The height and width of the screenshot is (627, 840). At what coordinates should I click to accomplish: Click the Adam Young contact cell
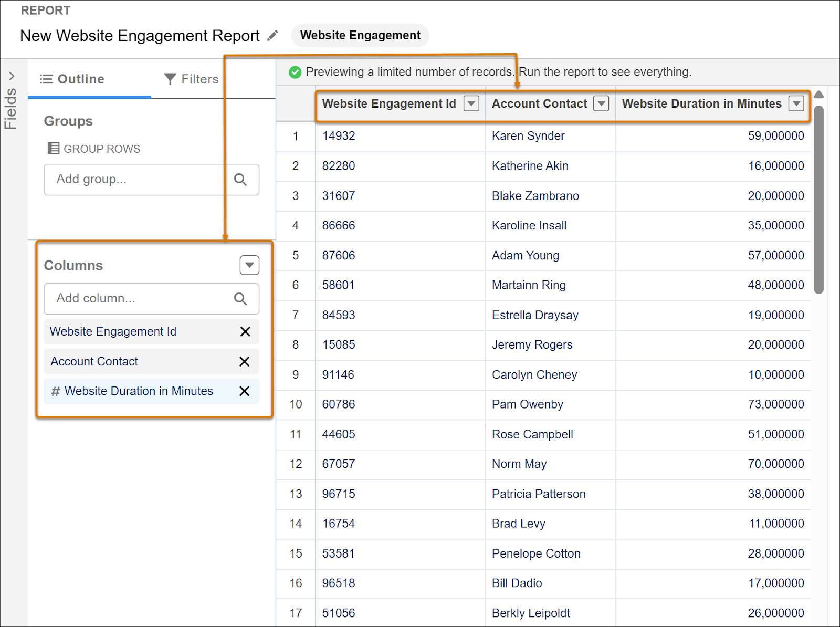[x=550, y=256]
